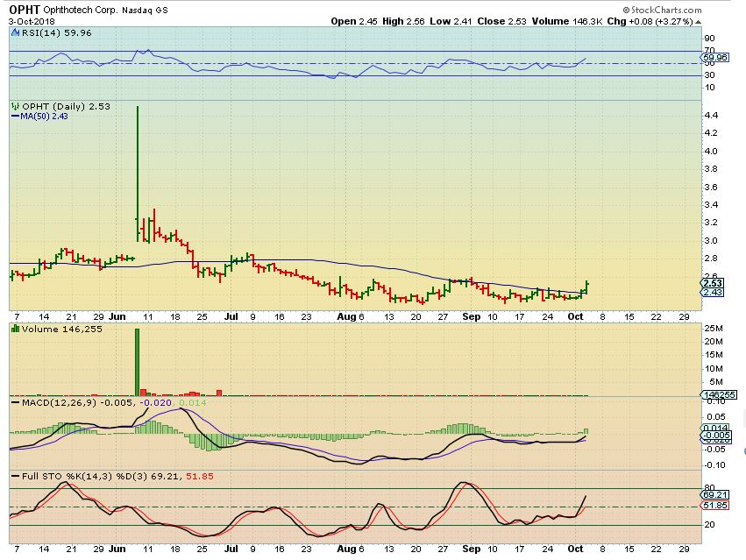746x560 pixels.
Task: Click the RSI(14) legend line icon
Action: pos(13,32)
